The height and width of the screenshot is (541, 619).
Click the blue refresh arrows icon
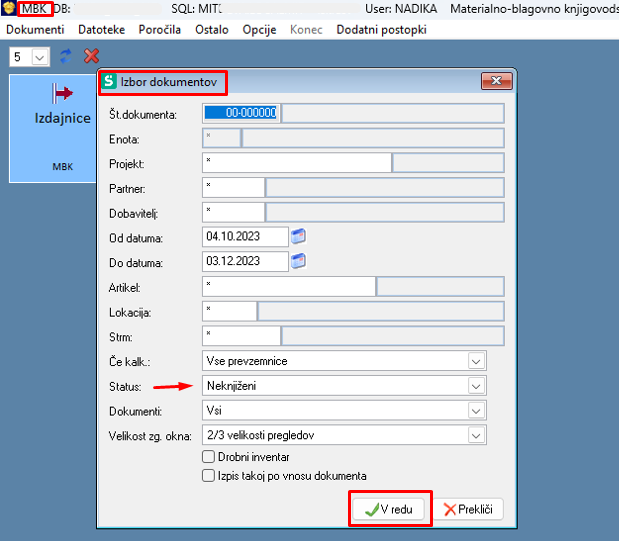66,56
